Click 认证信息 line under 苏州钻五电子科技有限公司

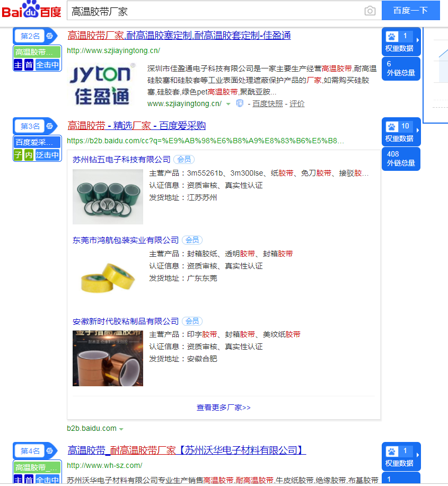click(x=206, y=185)
